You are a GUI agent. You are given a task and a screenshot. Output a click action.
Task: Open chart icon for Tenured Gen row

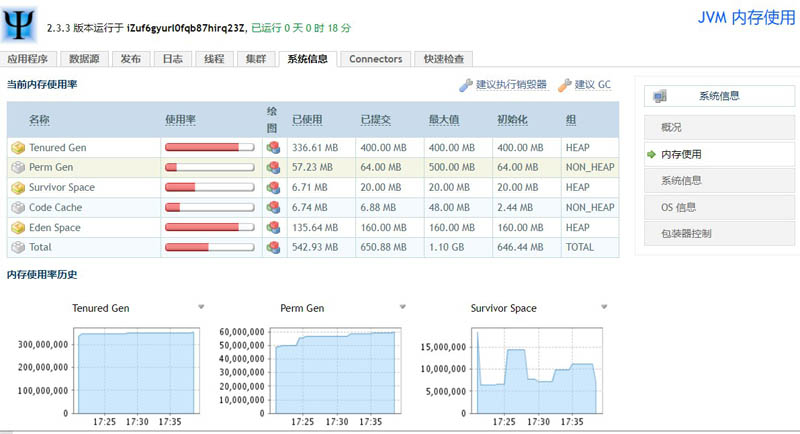(273, 147)
